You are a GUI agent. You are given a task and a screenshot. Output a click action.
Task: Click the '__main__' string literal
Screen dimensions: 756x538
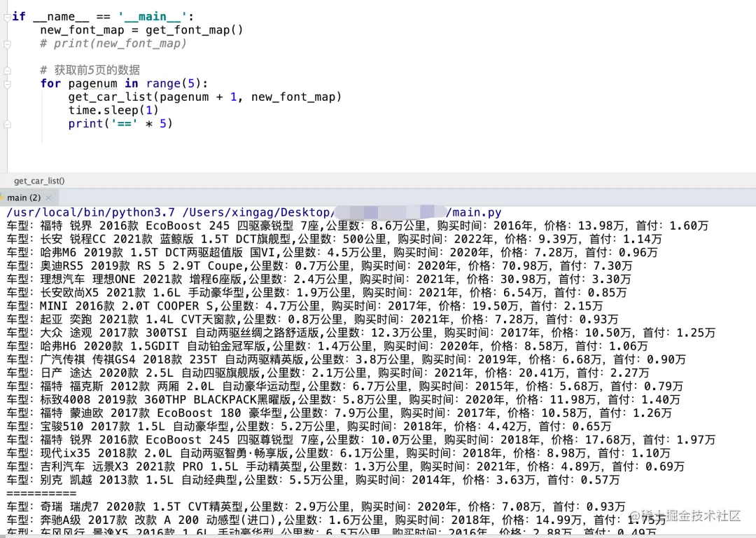[x=153, y=17]
